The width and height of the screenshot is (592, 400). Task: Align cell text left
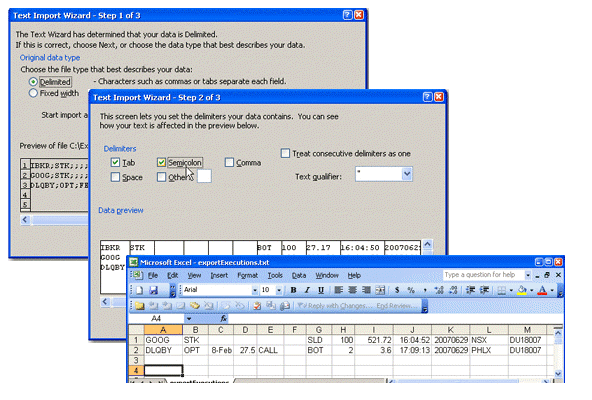pos(339,290)
